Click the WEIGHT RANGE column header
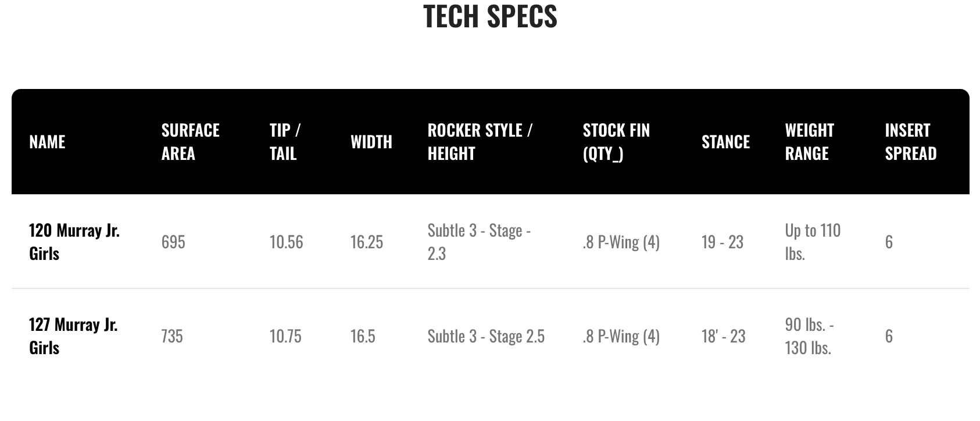 pos(810,142)
